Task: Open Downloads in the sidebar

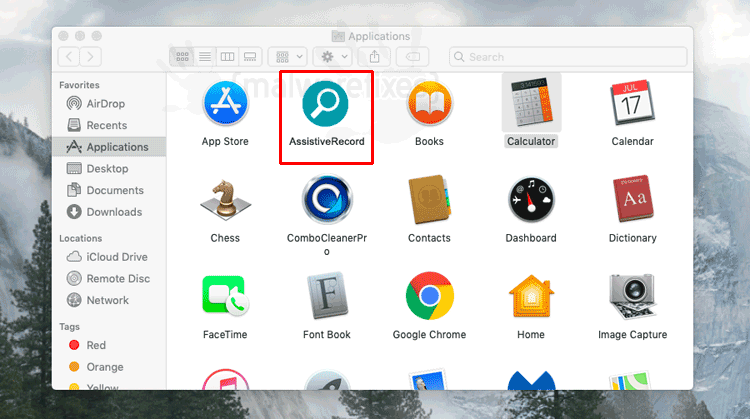Action: point(109,212)
